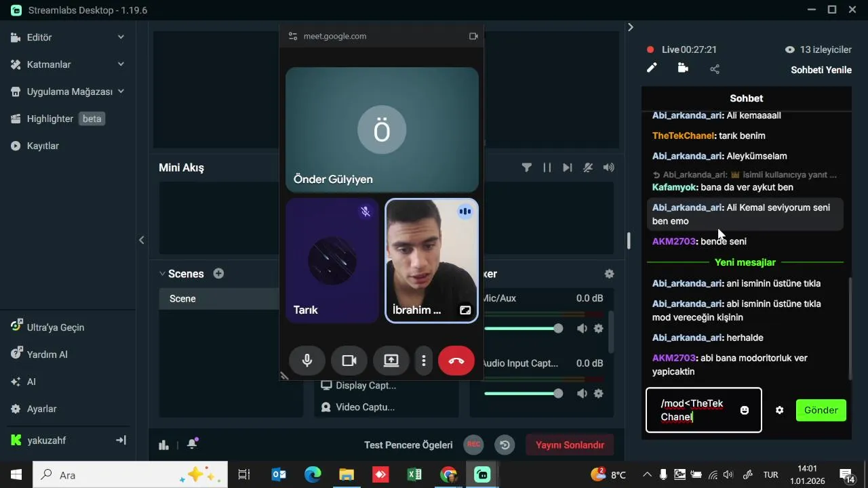
Task: Log out of yakuzahf account
Action: pos(121,440)
